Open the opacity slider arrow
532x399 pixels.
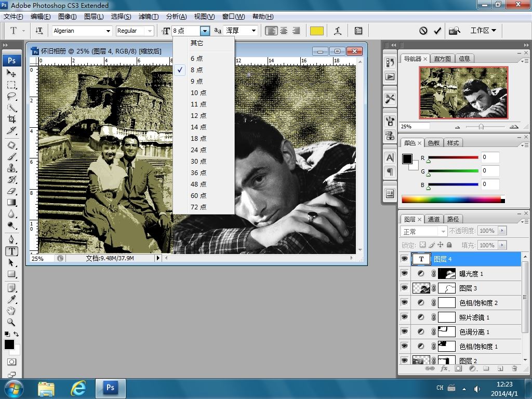click(x=502, y=231)
